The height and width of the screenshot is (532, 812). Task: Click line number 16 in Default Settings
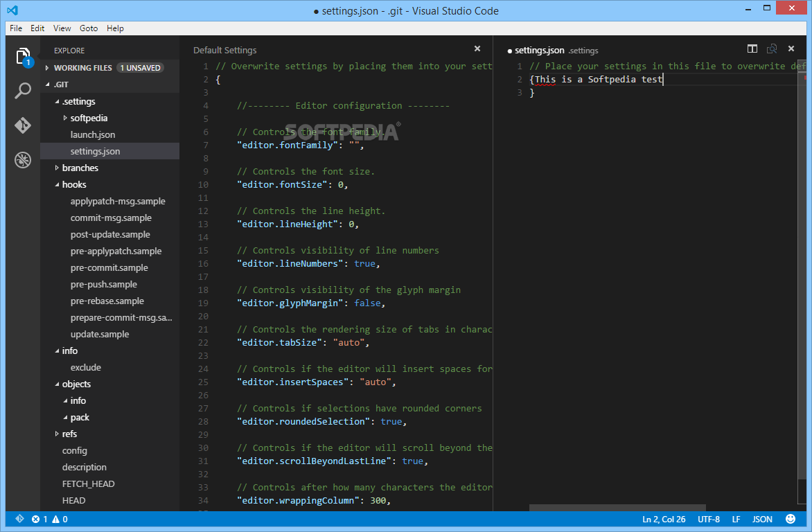pos(203,264)
